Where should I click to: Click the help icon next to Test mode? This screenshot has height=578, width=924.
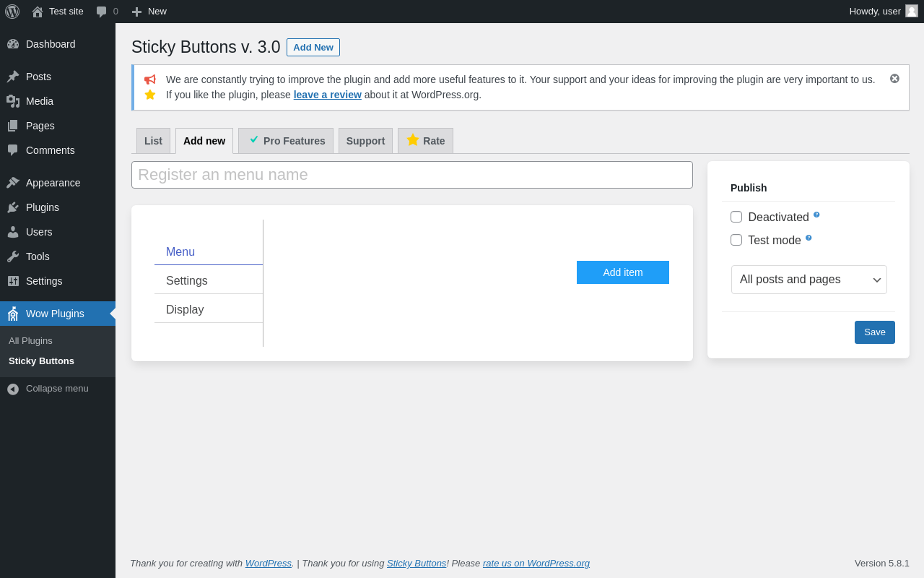pos(808,238)
